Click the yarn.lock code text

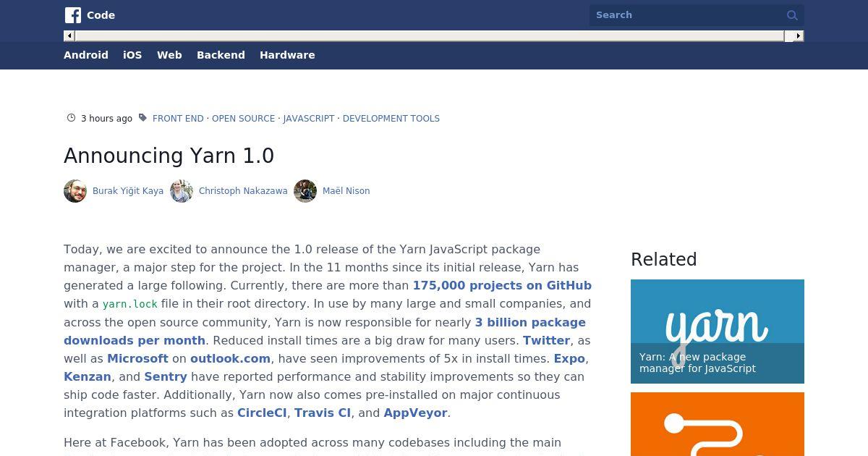pyautogui.click(x=130, y=304)
